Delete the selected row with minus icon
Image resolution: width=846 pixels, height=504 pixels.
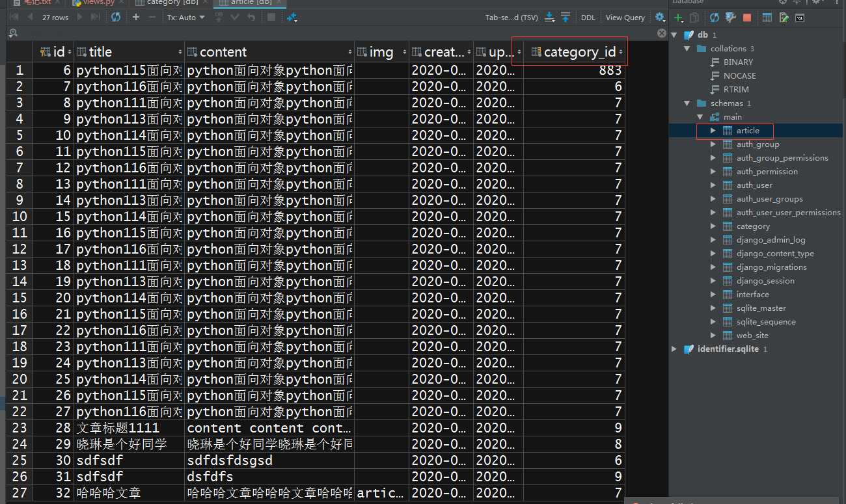point(152,18)
